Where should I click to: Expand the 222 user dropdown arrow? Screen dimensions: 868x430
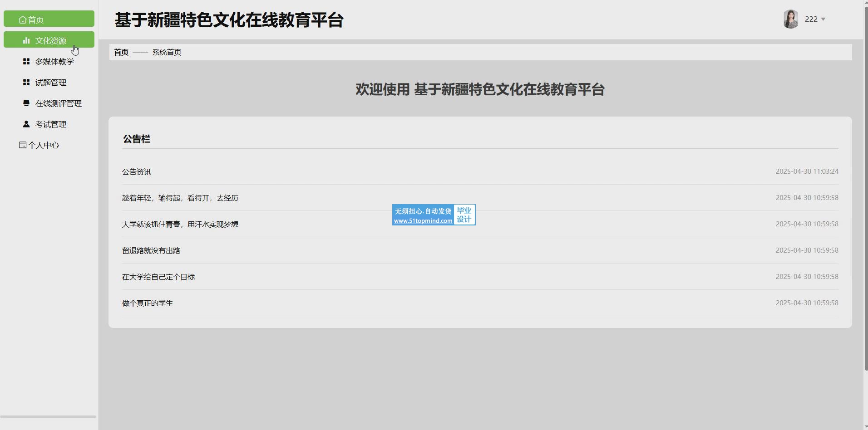coord(823,19)
